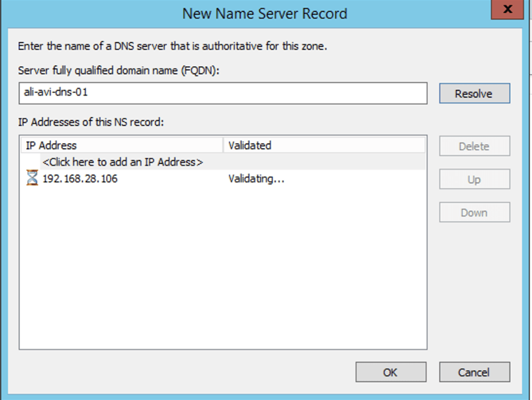
Task: Click the add an IP Address row
Action: point(122,162)
